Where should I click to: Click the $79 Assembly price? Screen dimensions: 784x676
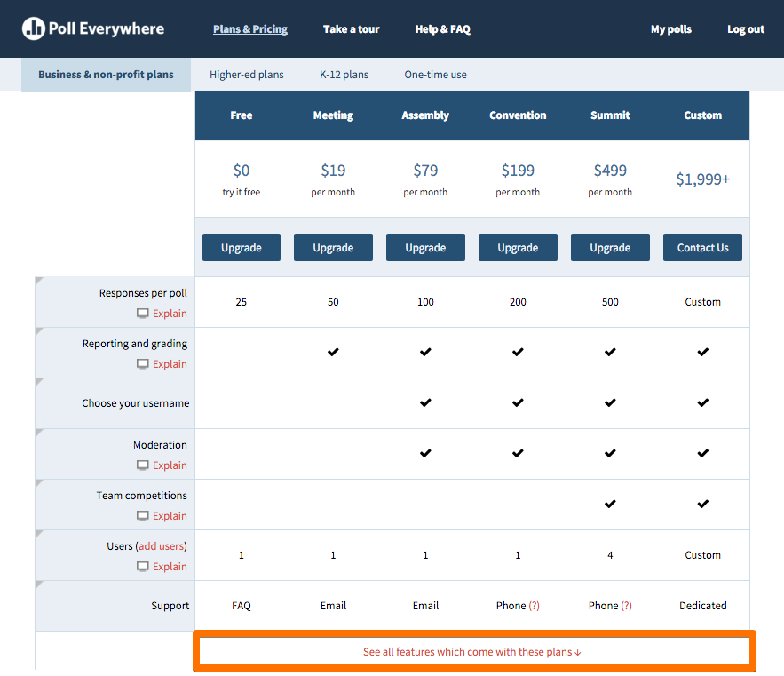425,171
